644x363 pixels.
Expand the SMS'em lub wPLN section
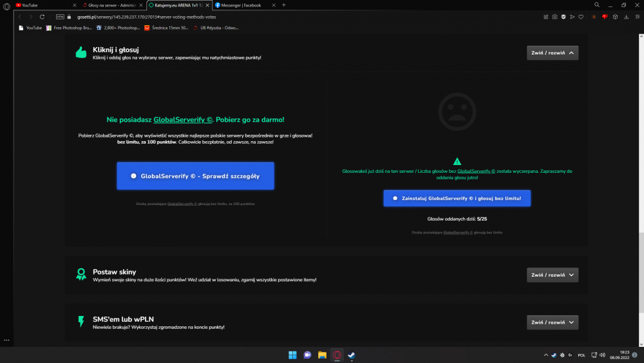click(x=553, y=322)
